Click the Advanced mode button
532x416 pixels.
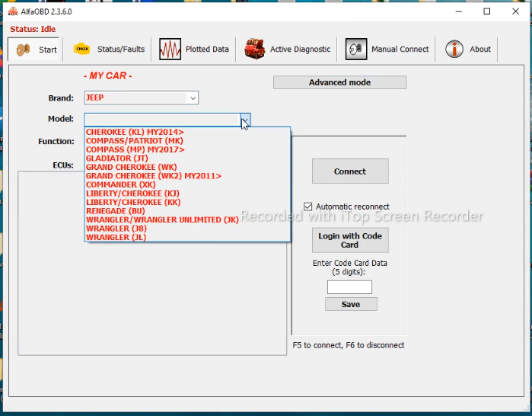[x=339, y=82]
